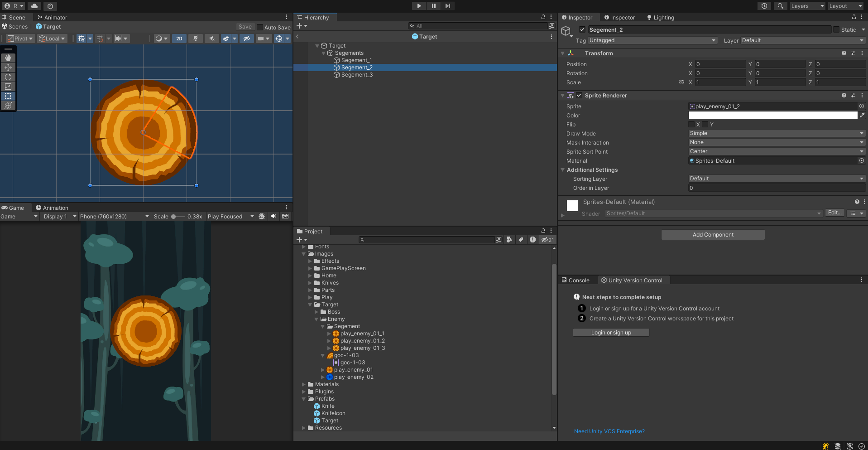
Task: Click the white Color swatch in Sprite Renderer
Action: (772, 115)
